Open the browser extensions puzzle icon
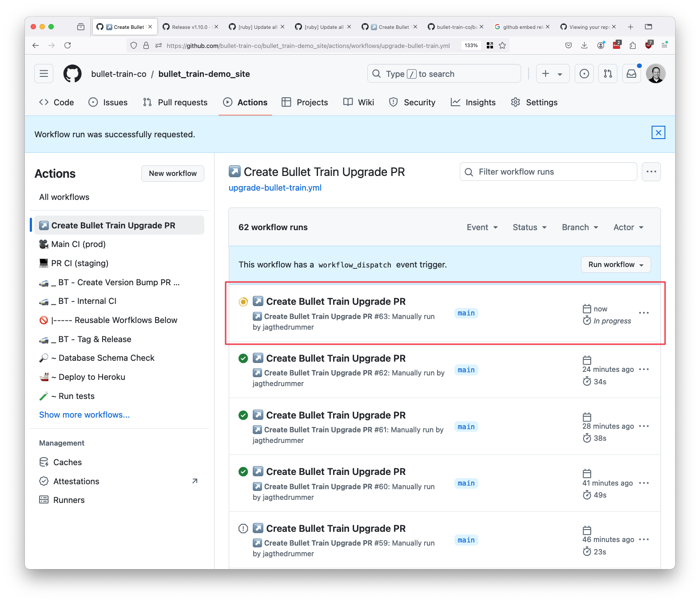The height and width of the screenshot is (602, 700). pos(632,45)
